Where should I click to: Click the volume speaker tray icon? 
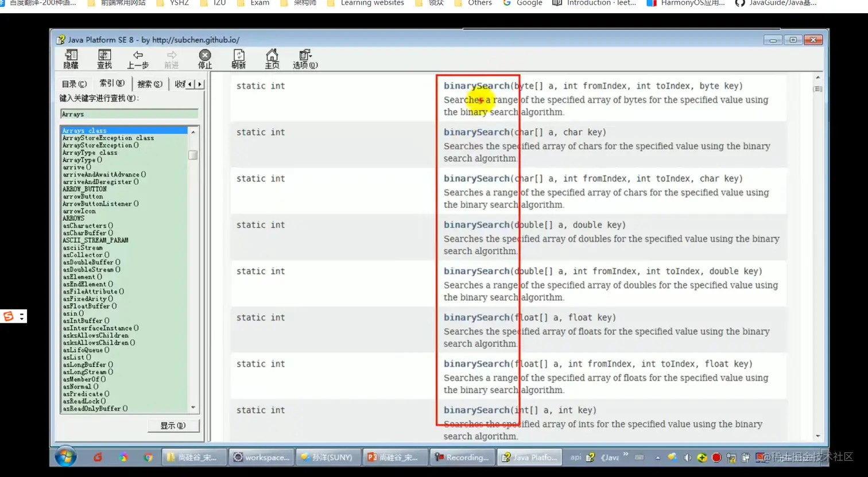pos(687,457)
